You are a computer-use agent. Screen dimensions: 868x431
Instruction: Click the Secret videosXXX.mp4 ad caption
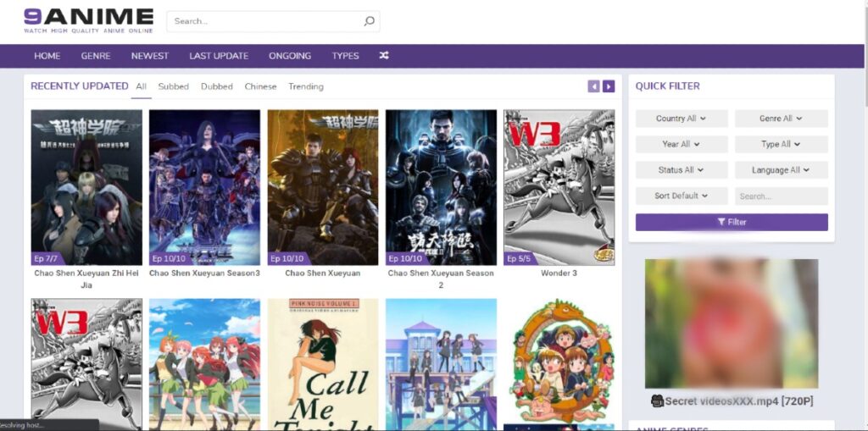[x=732, y=401]
